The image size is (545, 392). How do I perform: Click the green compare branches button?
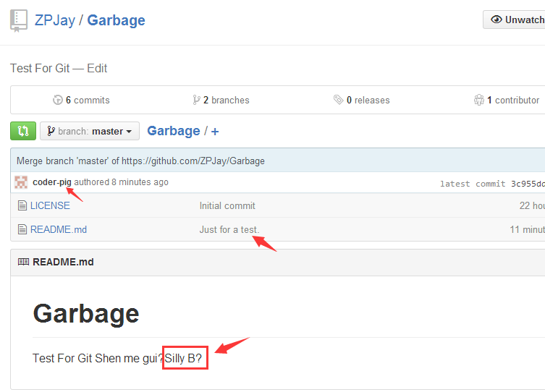click(23, 131)
